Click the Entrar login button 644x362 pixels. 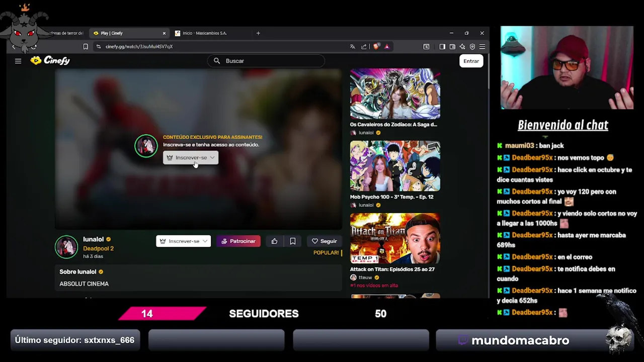[471, 61]
